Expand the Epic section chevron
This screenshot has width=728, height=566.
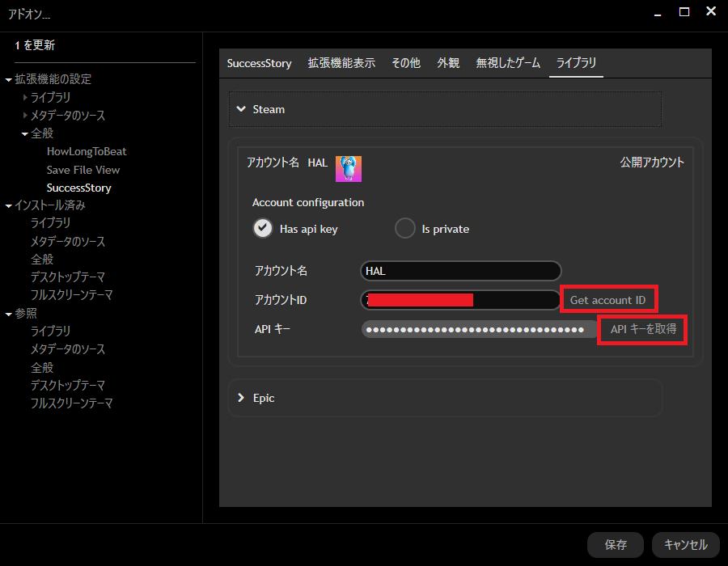click(241, 398)
